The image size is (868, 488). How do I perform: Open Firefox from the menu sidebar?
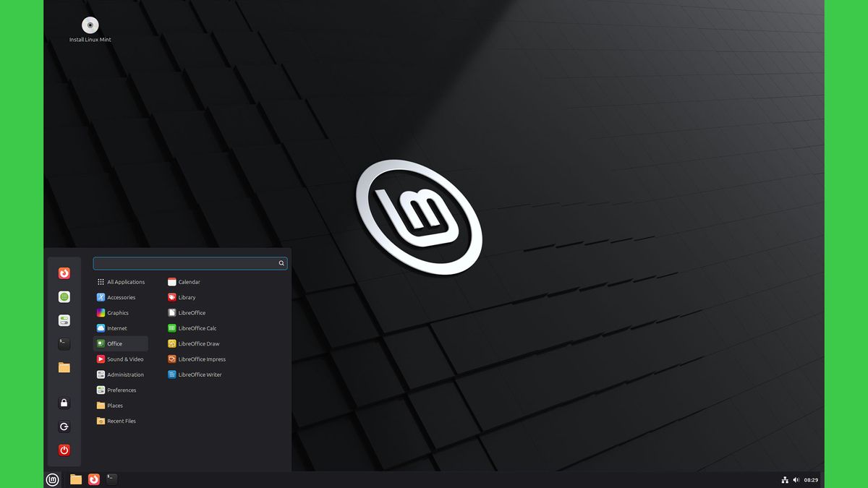tap(64, 273)
